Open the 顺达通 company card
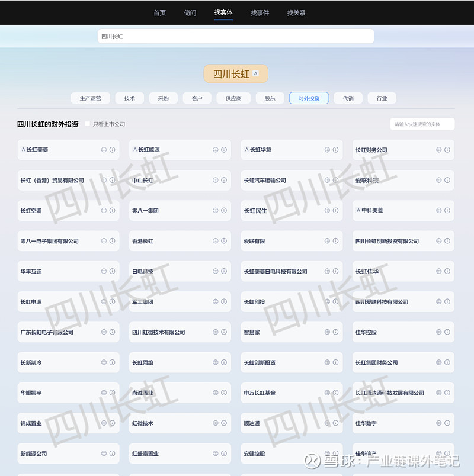 tap(292, 423)
